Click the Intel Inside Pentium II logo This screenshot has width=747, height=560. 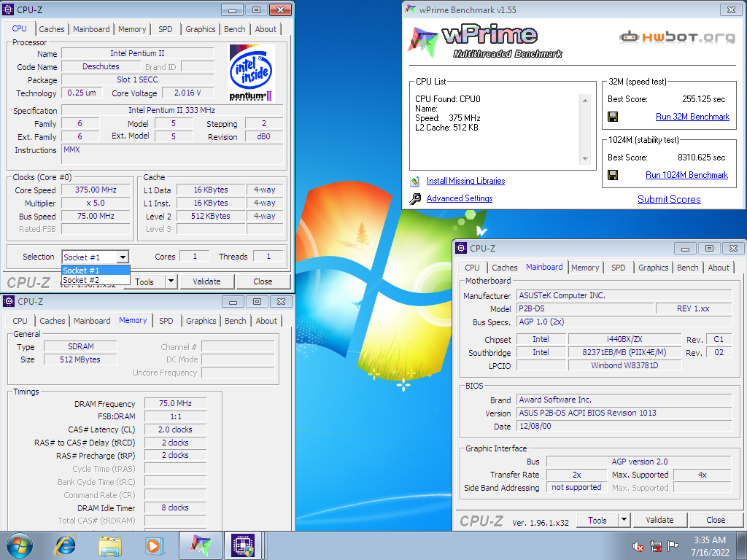[x=251, y=72]
